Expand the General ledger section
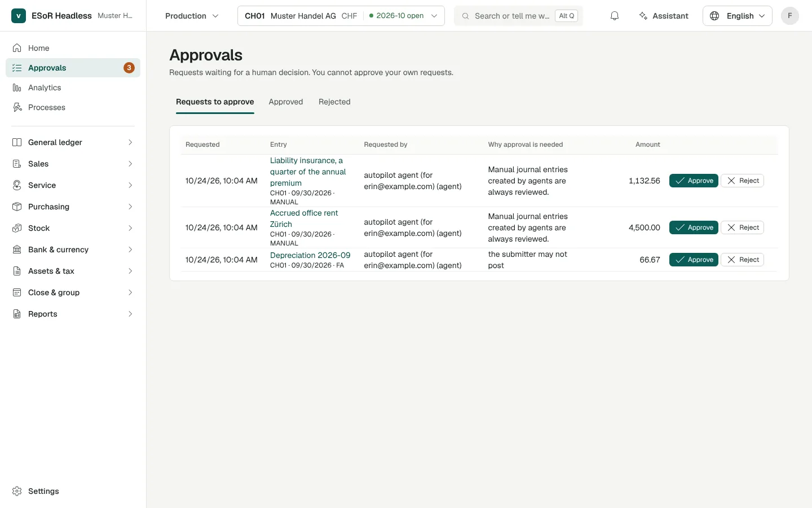This screenshot has height=508, width=812. coord(73,142)
